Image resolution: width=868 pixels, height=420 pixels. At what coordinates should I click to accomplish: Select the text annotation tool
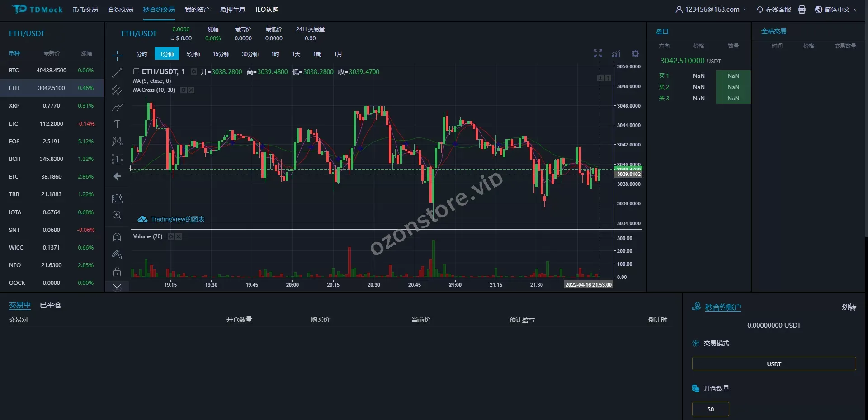point(117,124)
